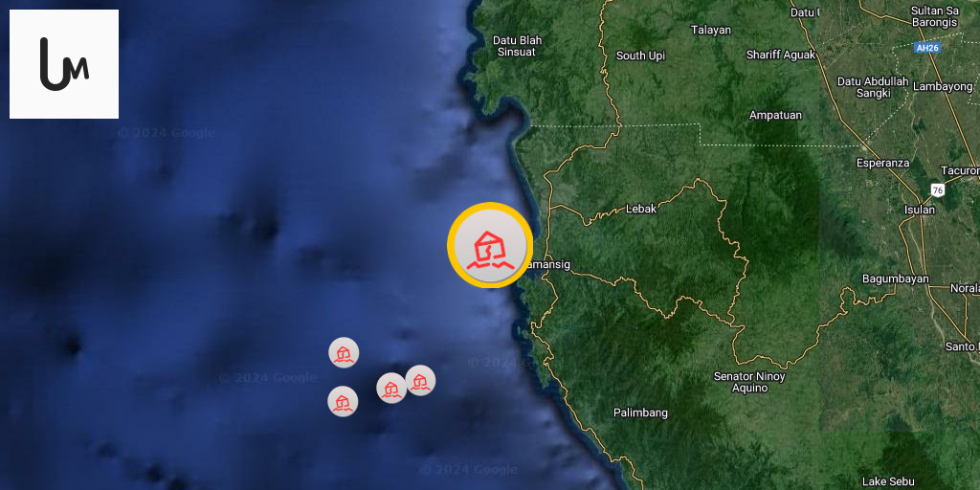Select the South Upi label

640,56
